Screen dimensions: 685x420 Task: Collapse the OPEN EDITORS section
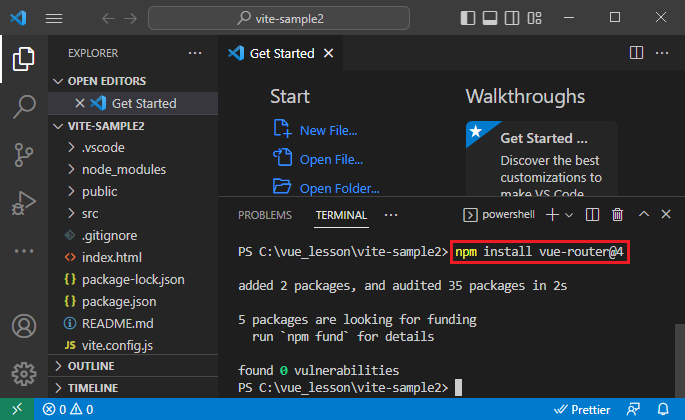tap(133, 81)
